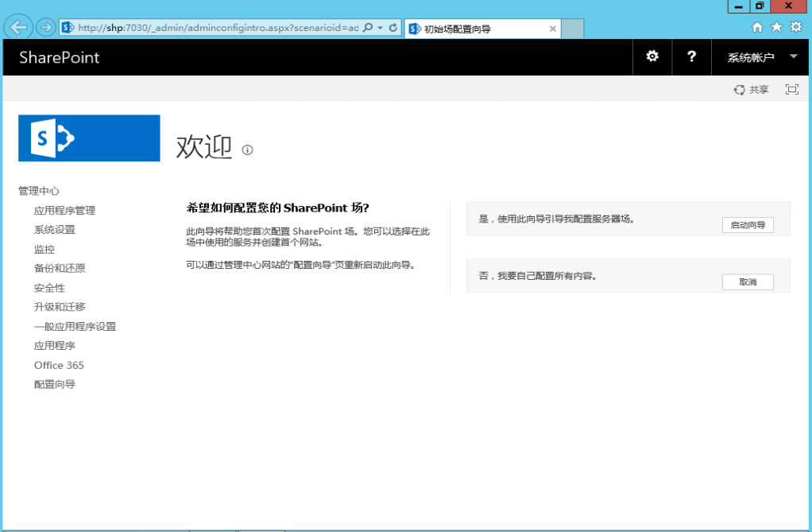Screen dimensions: 812x532
Task: Go forward with the browser Forward arrow
Action: click(46, 28)
